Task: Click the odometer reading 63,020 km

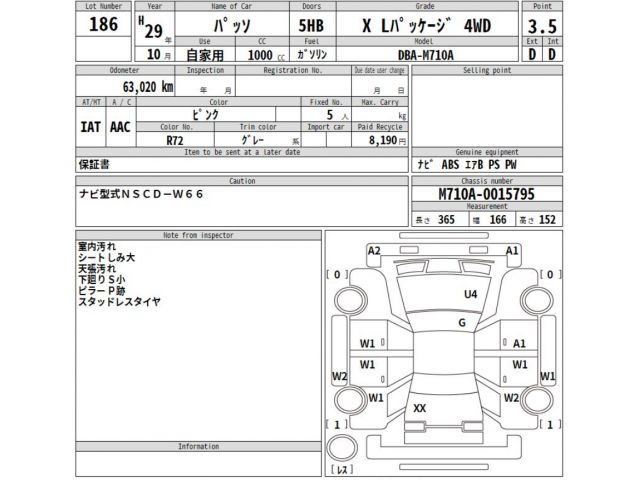Action: (148, 87)
